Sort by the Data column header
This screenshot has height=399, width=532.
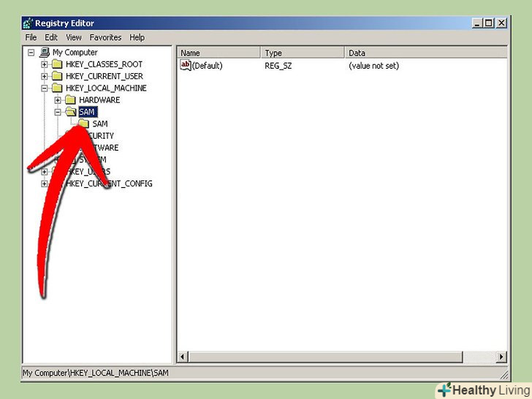(426, 53)
